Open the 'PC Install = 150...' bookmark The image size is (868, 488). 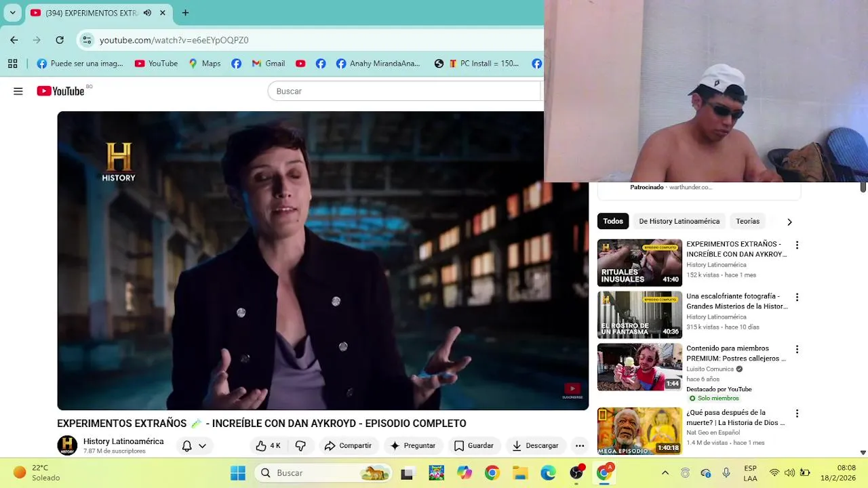[x=484, y=64]
